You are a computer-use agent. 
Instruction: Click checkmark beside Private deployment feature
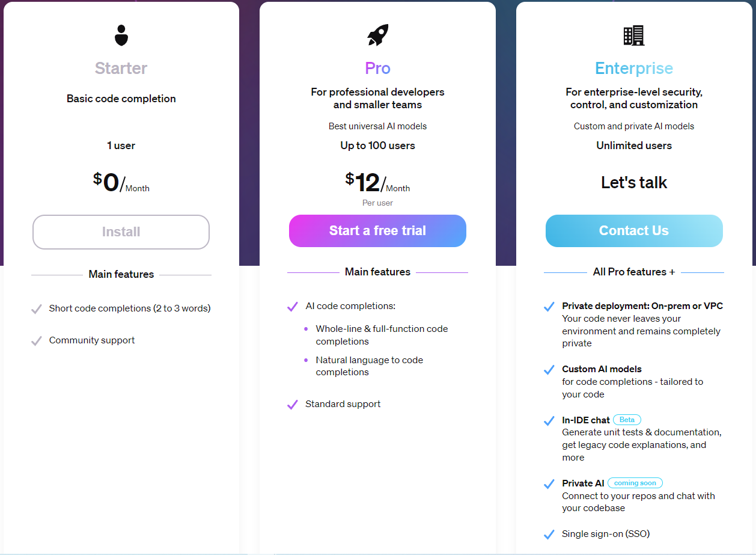click(549, 307)
